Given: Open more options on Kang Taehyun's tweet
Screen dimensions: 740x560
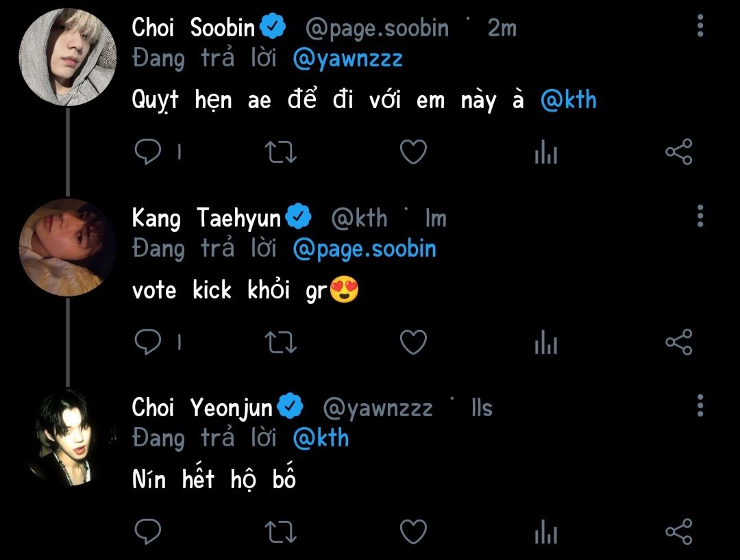Looking at the screenshot, I should coord(700,216).
